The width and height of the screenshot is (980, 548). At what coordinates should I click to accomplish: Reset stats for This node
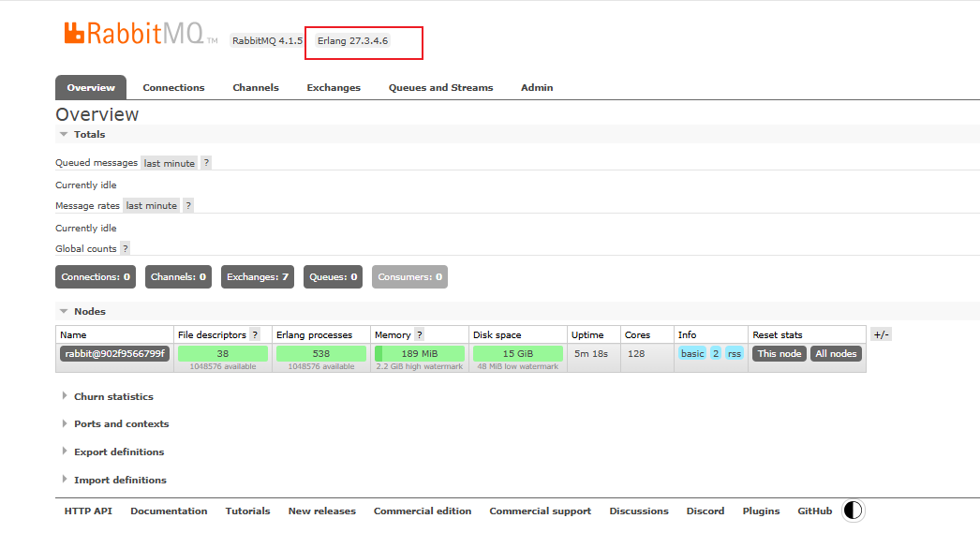pyautogui.click(x=780, y=354)
